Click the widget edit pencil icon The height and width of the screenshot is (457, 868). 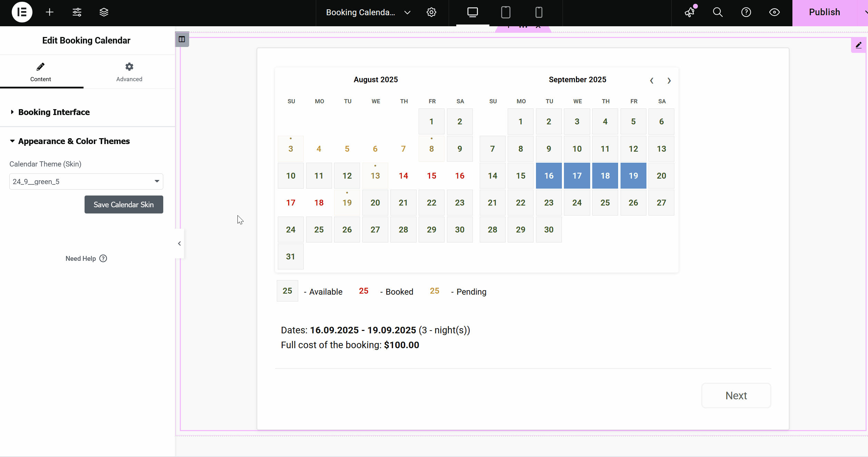coord(858,45)
